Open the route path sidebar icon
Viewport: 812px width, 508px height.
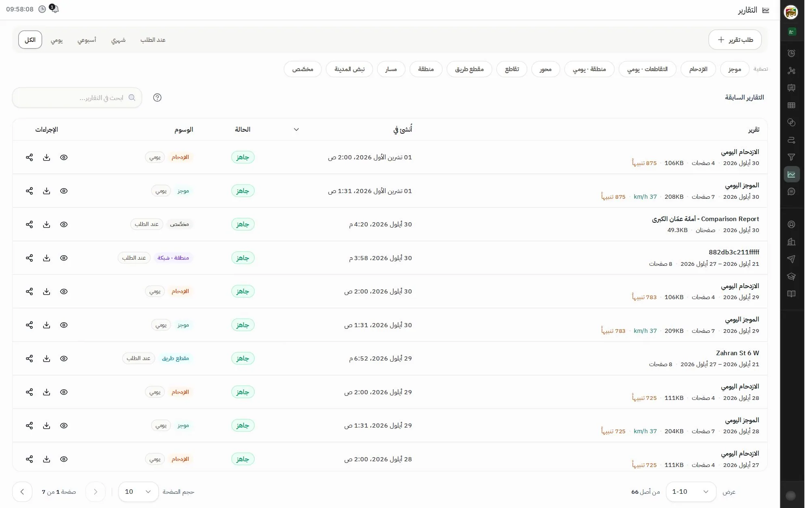pos(791,140)
